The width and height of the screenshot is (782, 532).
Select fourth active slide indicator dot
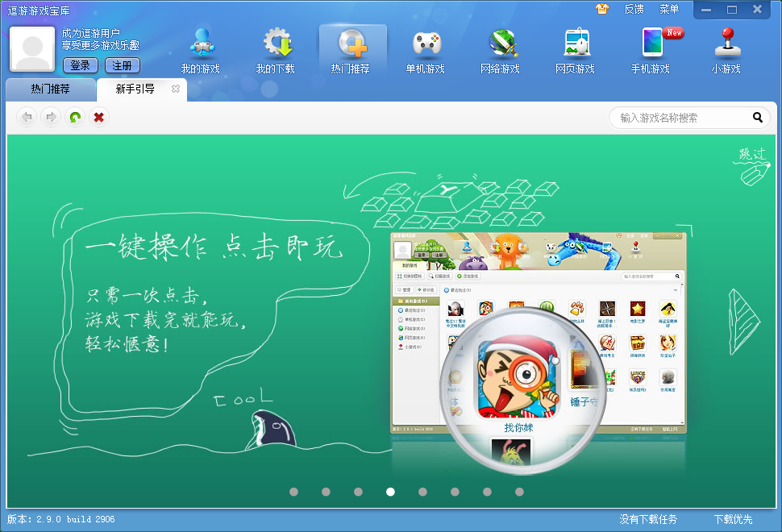(x=390, y=492)
